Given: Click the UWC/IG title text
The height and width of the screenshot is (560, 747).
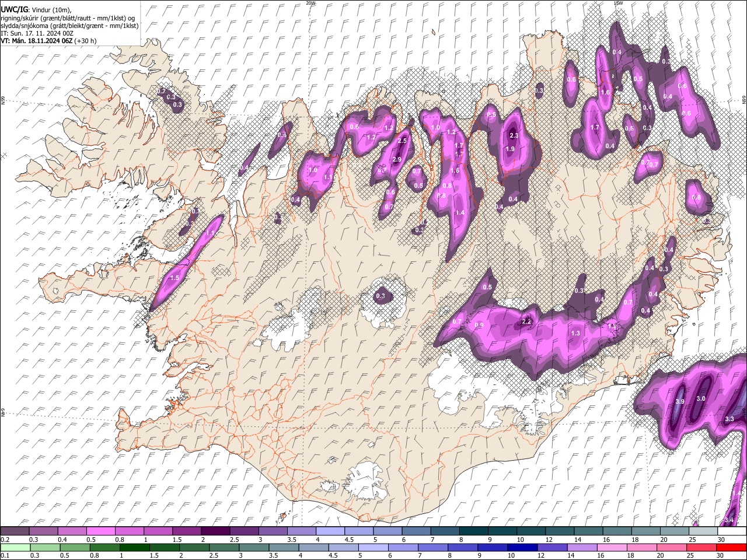Looking at the screenshot, I should point(13,10).
